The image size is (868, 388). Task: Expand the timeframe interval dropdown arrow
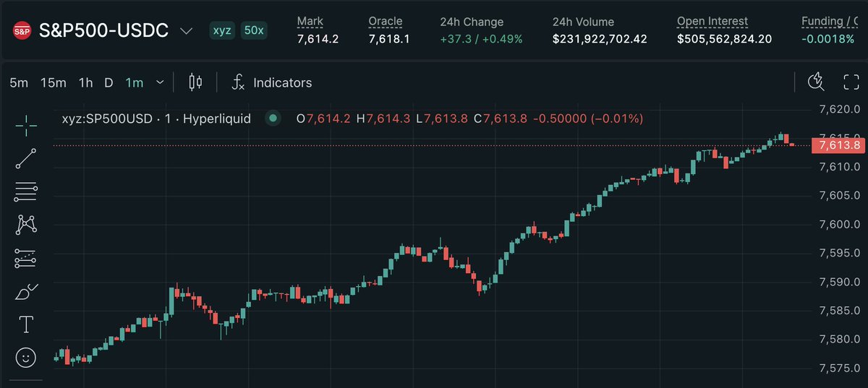[x=160, y=82]
